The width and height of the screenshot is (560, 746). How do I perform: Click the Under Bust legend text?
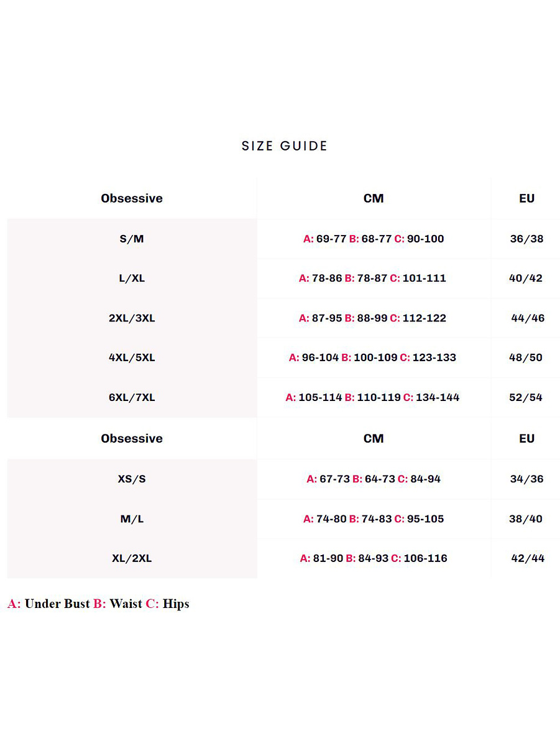point(57,604)
